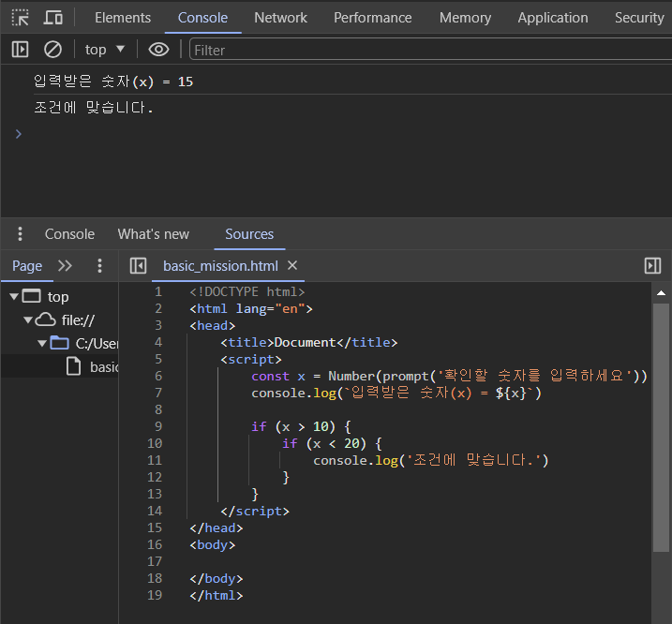Click the 'if (x > 10)' code text

(x=301, y=427)
